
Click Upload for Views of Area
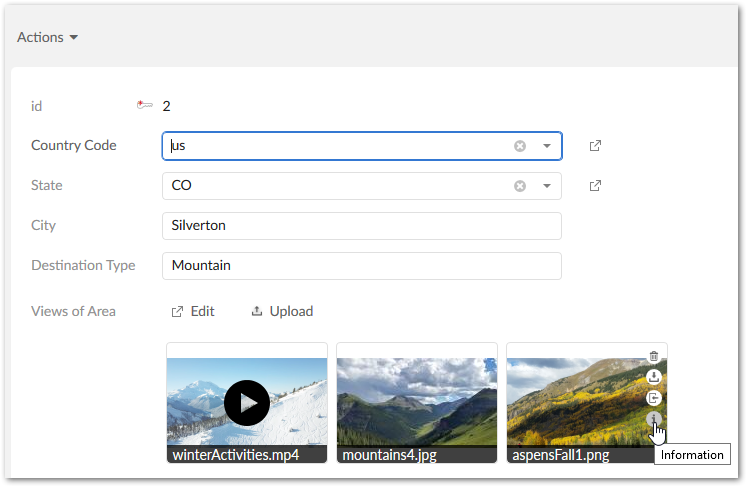[282, 311]
